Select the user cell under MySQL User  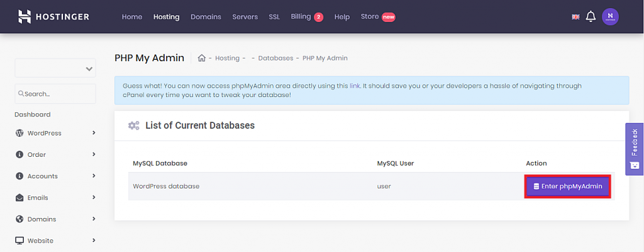[x=384, y=186]
